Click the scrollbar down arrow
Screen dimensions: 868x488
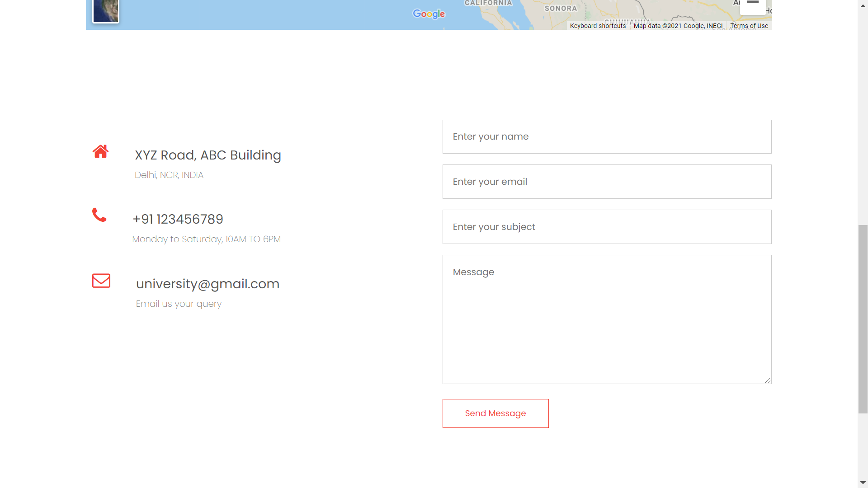[x=863, y=483]
